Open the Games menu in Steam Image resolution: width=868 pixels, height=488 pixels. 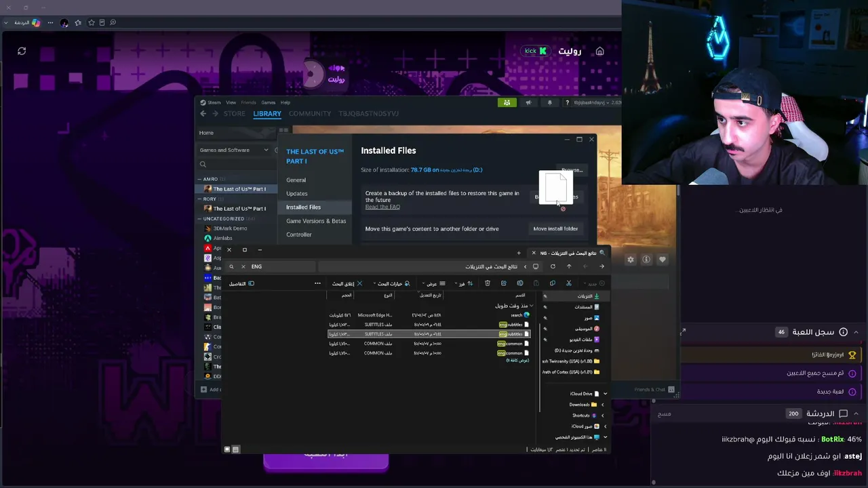click(268, 102)
